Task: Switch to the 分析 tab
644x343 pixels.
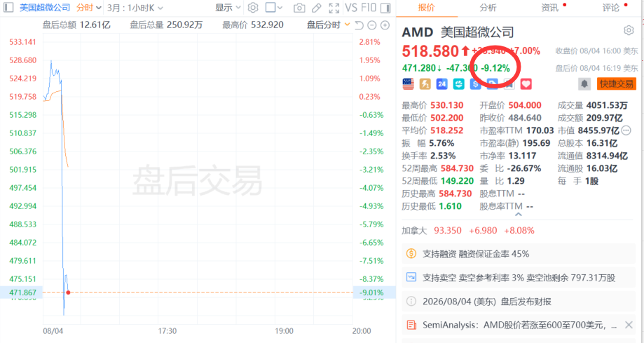Action: 488,8
